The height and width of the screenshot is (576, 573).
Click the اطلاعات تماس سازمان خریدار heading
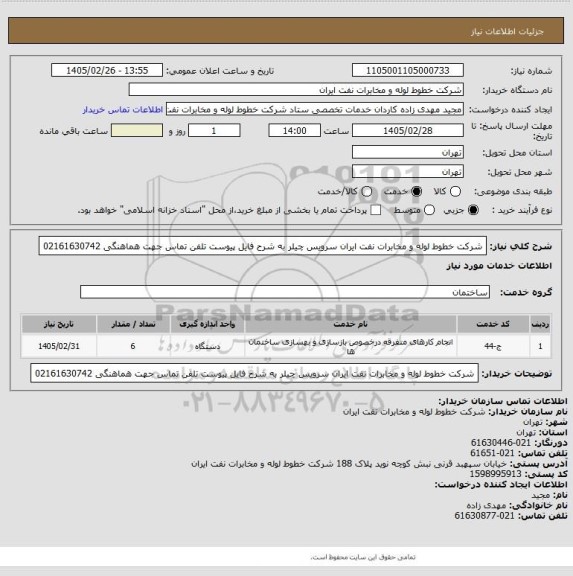pyautogui.click(x=502, y=401)
